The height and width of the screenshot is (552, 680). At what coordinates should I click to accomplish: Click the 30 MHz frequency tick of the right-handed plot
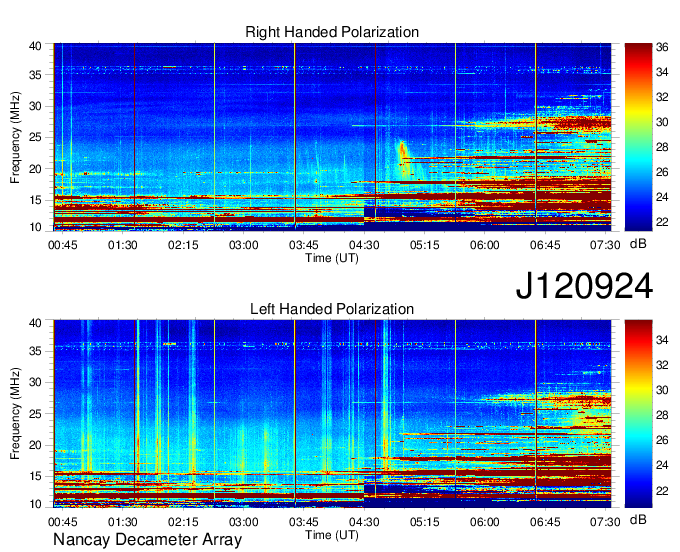pos(35,106)
